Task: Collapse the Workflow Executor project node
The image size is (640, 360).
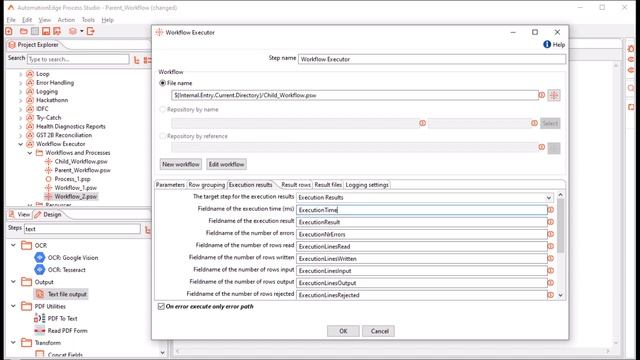Action: (x=20, y=144)
